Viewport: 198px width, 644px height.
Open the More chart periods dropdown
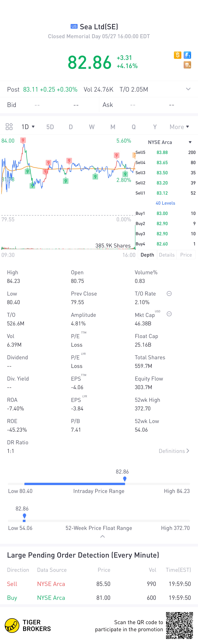click(179, 127)
